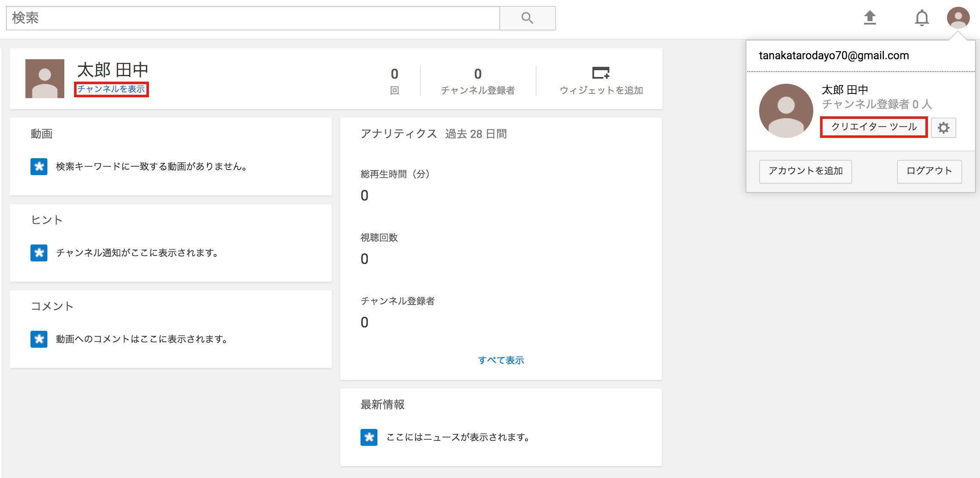The height and width of the screenshot is (478, 980).
Task: Focus the 検索 search field
Action: click(253, 18)
